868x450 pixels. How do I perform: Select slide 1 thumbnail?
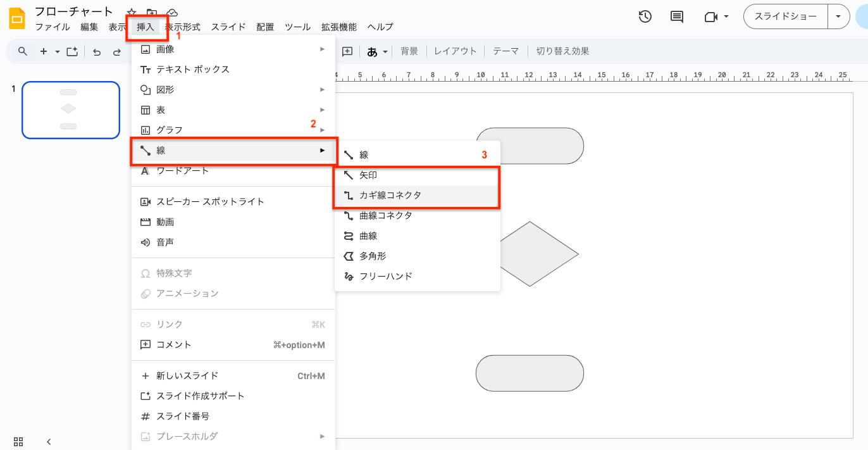(71, 110)
